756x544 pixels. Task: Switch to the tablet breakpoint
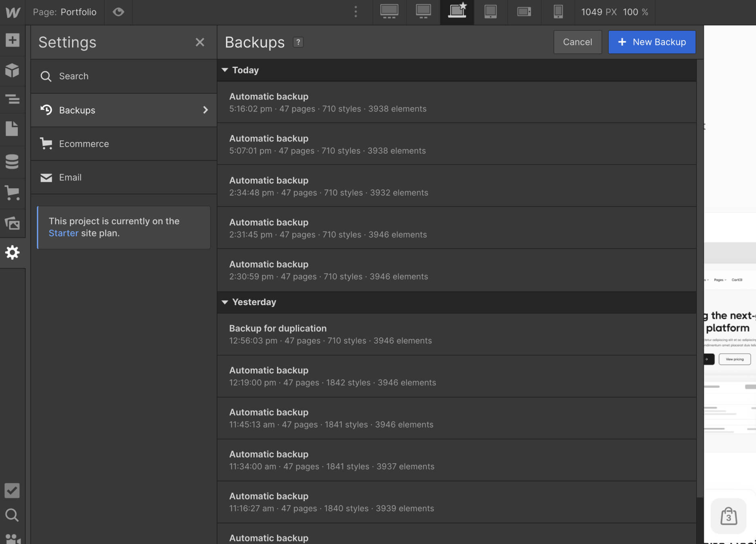pos(490,12)
